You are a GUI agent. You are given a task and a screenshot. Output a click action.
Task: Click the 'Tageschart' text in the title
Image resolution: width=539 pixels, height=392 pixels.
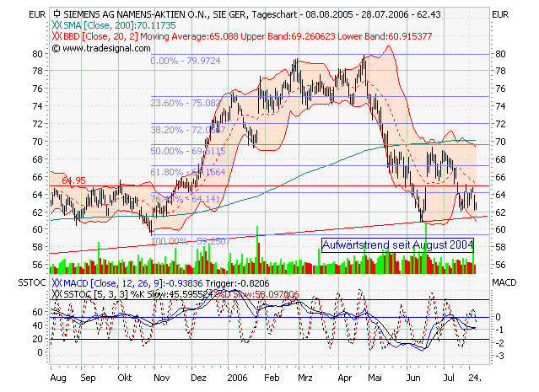click(x=274, y=14)
